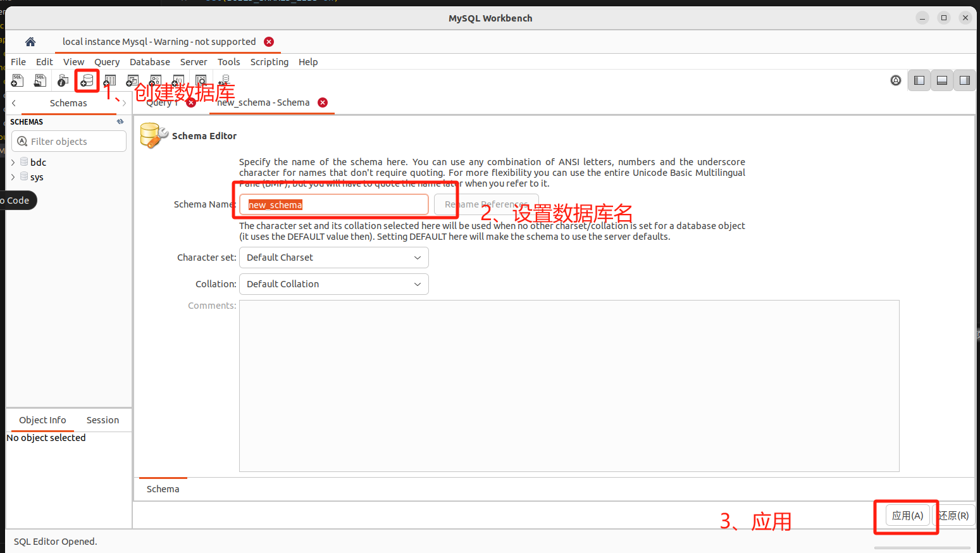This screenshot has height=553, width=980.
Task: Open SQL script file icon
Action: point(40,80)
